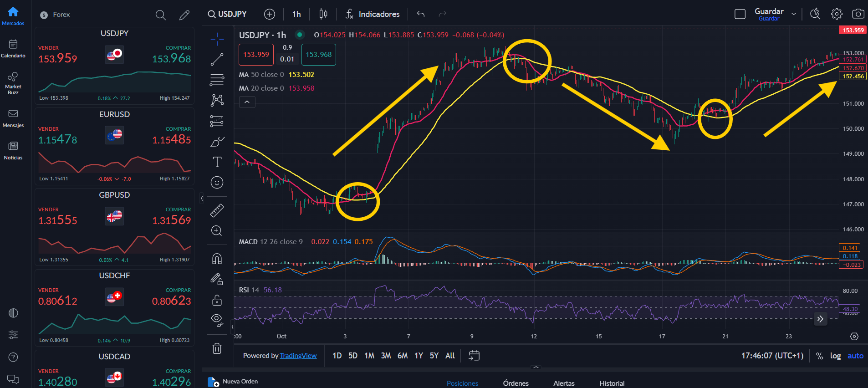
Task: Select the ruler measure tool
Action: 217,210
